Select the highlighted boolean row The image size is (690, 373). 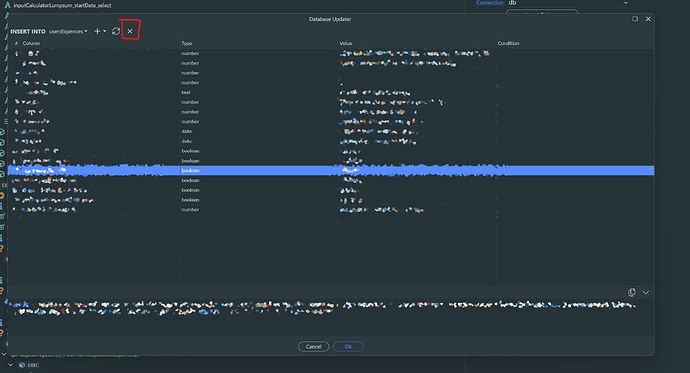tap(331, 171)
